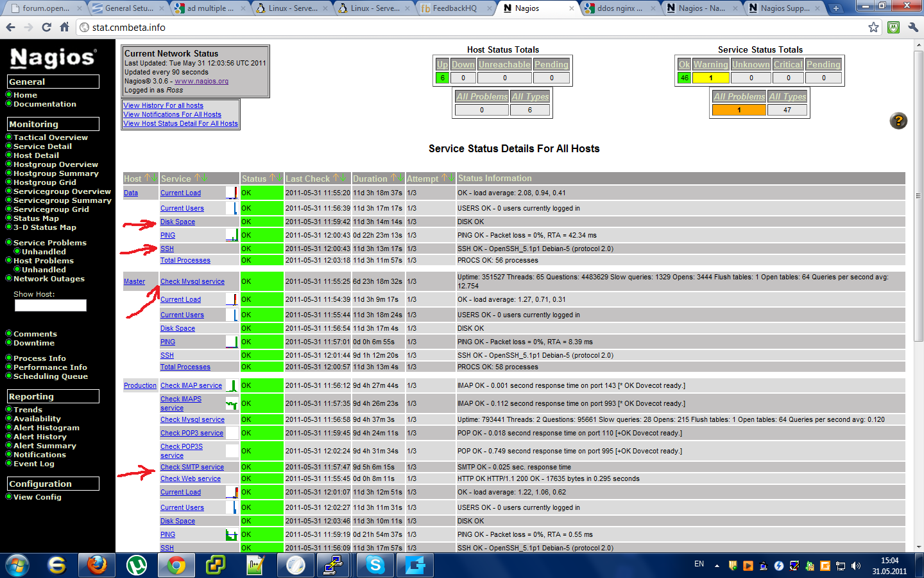Sort Duration column using the green down arrow
This screenshot has height=578, width=924.
click(x=400, y=178)
